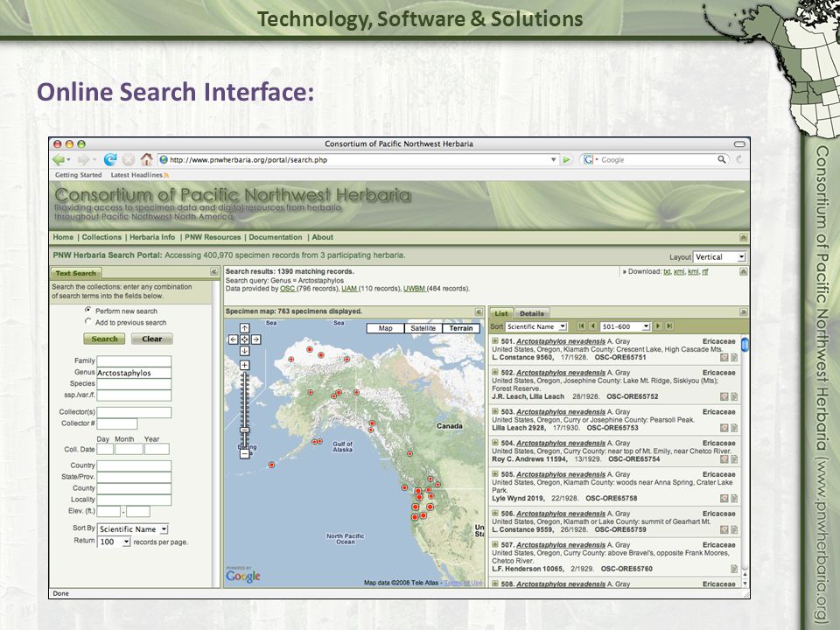Open the Documentation menu item
Viewport: 840px width, 630px height.
coord(276,237)
